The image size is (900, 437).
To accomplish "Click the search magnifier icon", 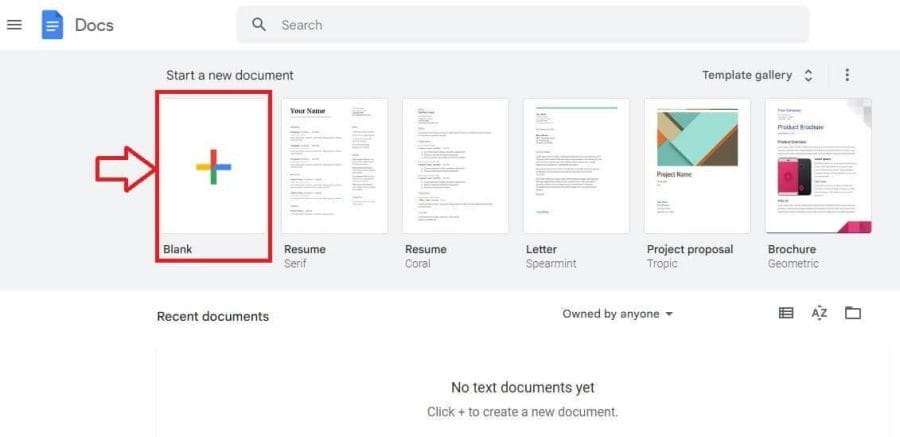I will (259, 24).
